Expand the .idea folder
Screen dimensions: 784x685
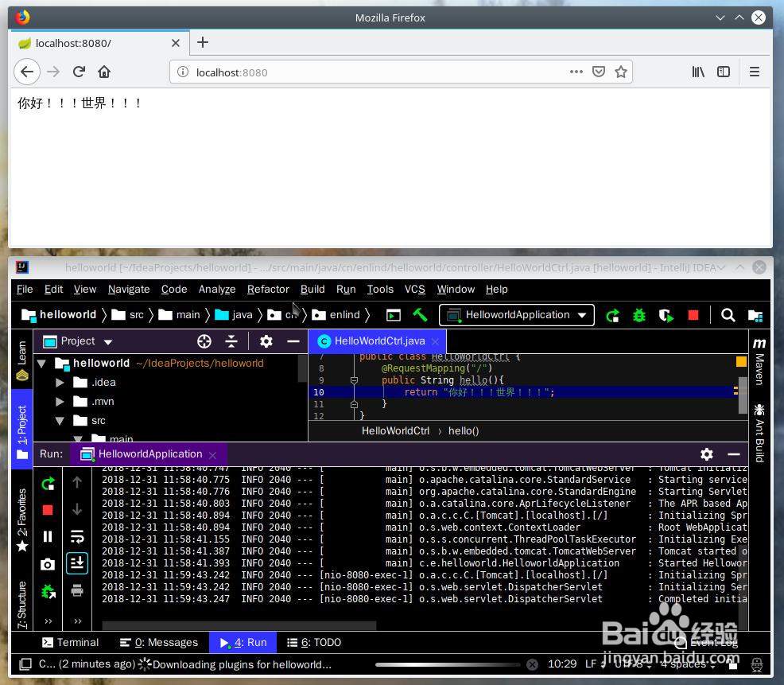tap(61, 382)
